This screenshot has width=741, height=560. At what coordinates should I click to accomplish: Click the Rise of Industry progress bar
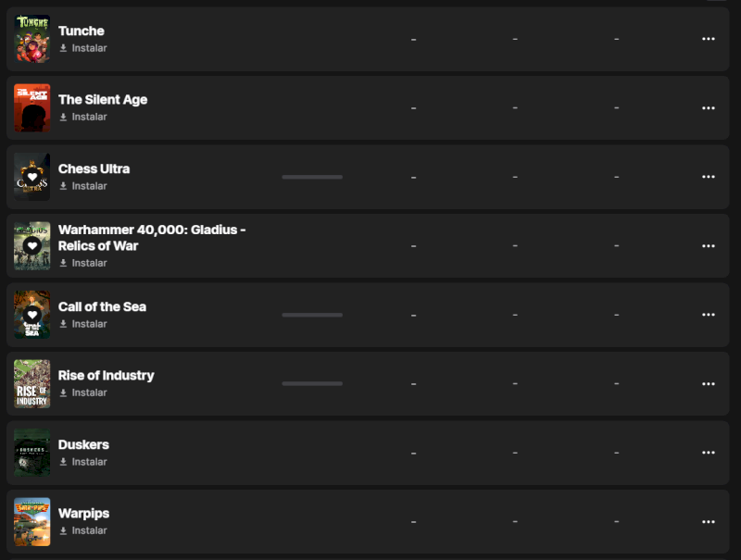(x=312, y=383)
